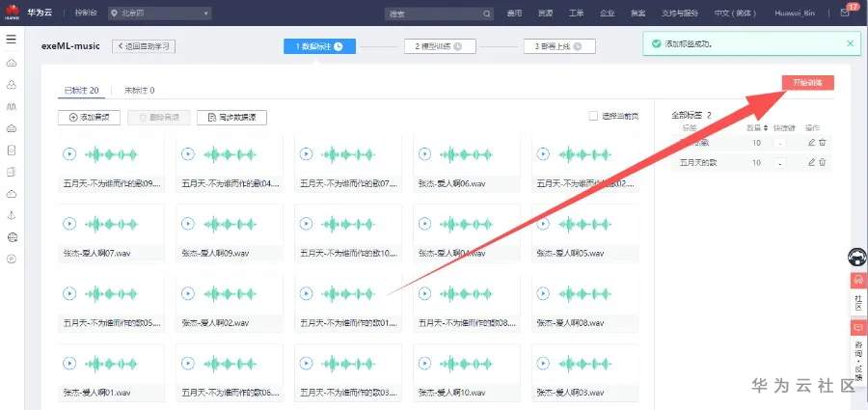Play 五月天-不为谁而作的歌01 audio
The image size is (868, 410).
point(306,293)
